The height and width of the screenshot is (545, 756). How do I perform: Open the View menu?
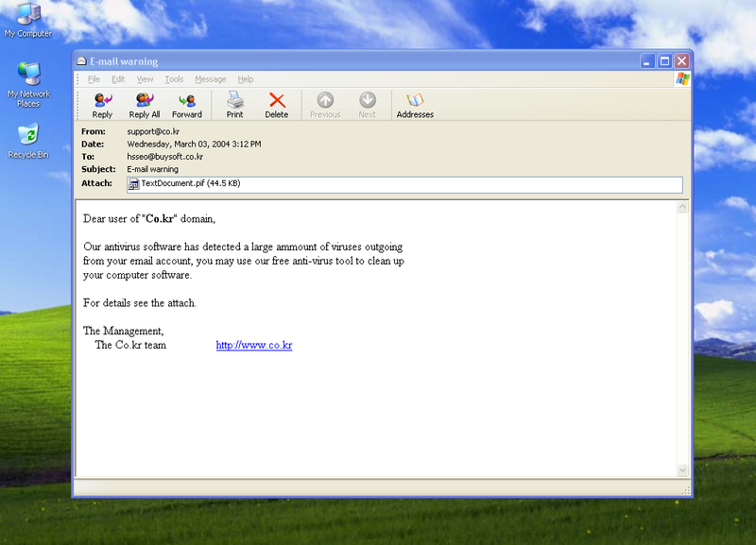(x=145, y=79)
